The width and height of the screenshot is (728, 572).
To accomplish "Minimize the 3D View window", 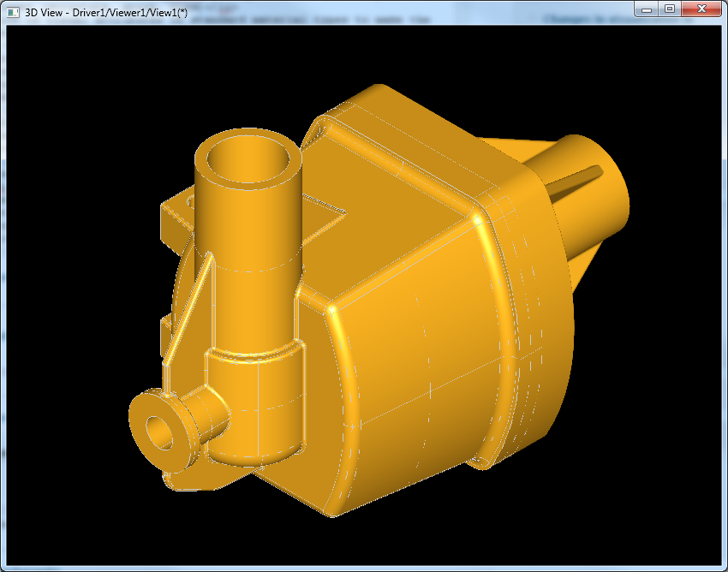I will (647, 9).
